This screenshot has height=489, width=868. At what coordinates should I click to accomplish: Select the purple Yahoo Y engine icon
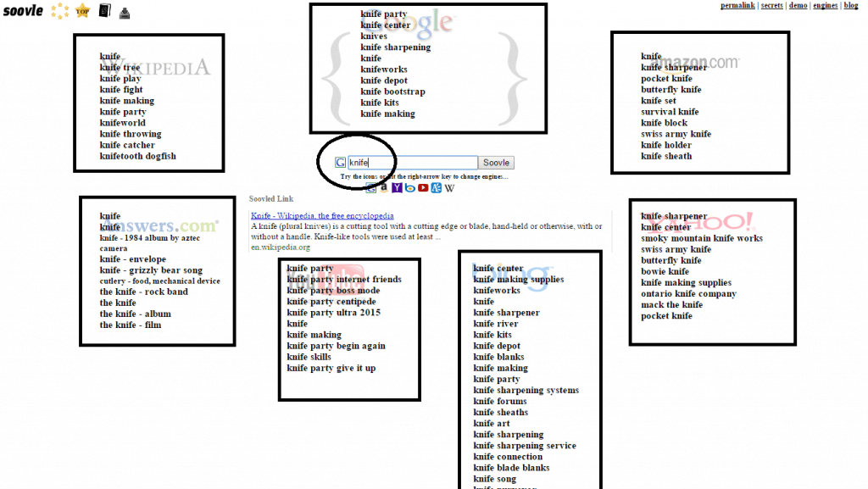[397, 188]
